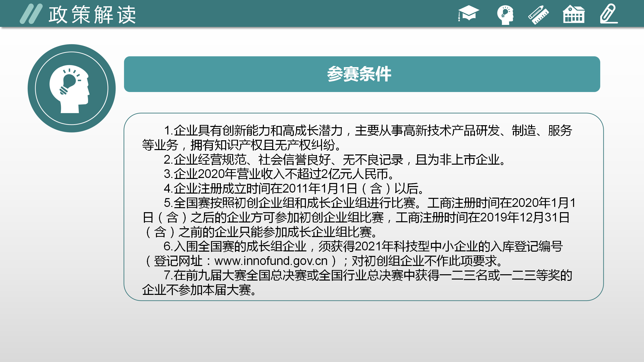Click the pencil writing icon at far right
This screenshot has width=644, height=362.
coord(609,14)
